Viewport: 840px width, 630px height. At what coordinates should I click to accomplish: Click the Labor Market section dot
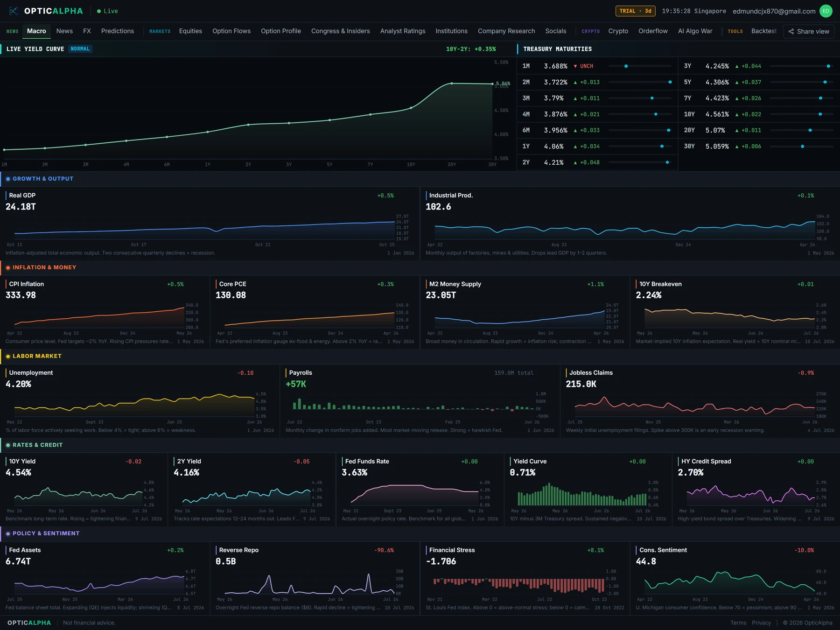[8, 356]
